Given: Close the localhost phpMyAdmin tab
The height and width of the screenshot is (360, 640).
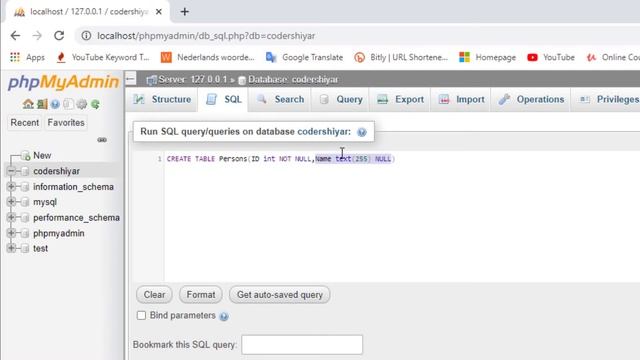Looking at the screenshot, I should point(159,12).
